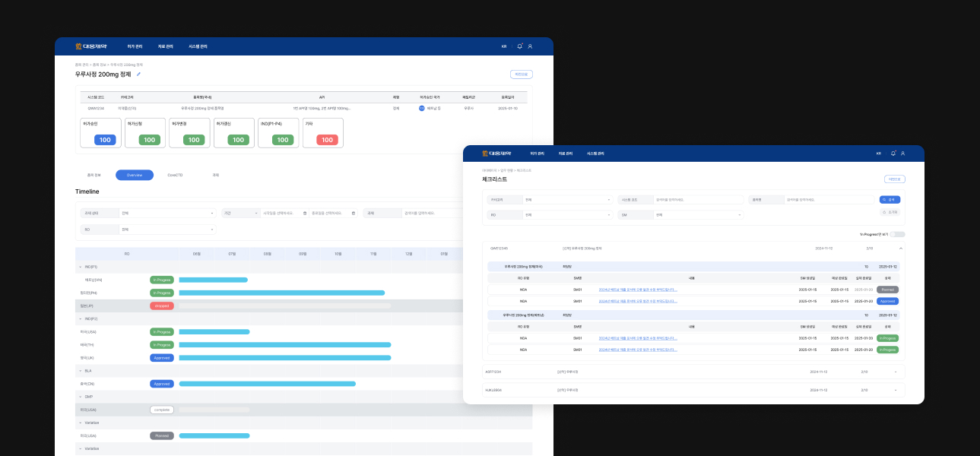Screen dimensions: 980x456
Task: Expand the ASFF1234 checklist row
Action: pyautogui.click(x=895, y=372)
